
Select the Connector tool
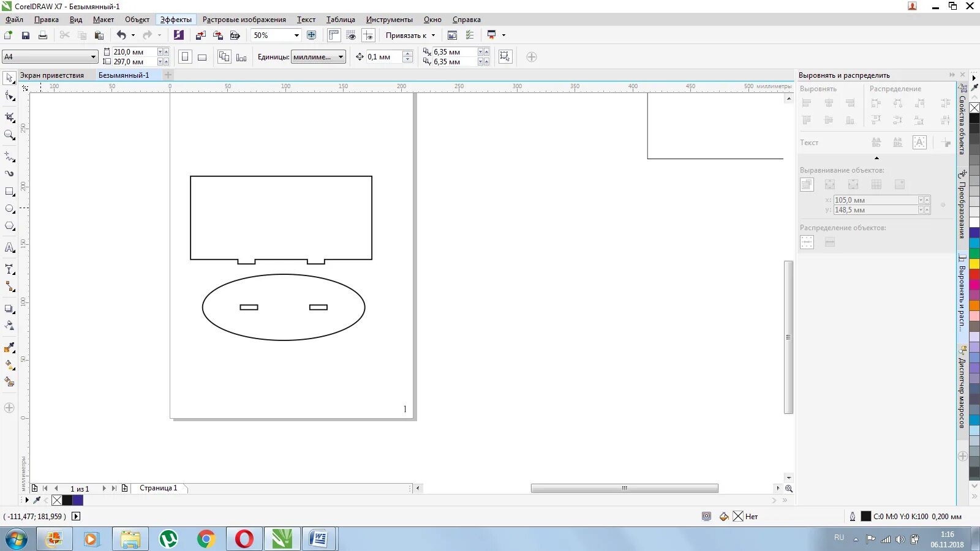pyautogui.click(x=9, y=286)
